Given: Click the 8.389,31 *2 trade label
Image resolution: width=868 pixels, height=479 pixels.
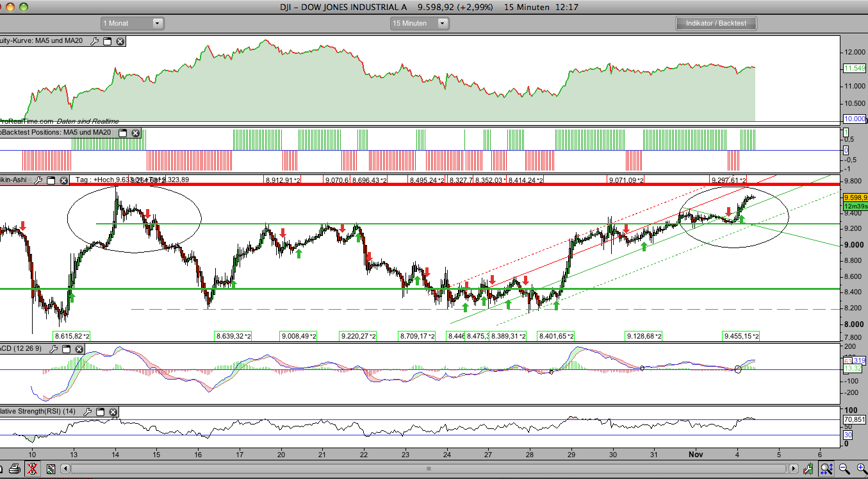Looking at the screenshot, I should click(508, 336).
